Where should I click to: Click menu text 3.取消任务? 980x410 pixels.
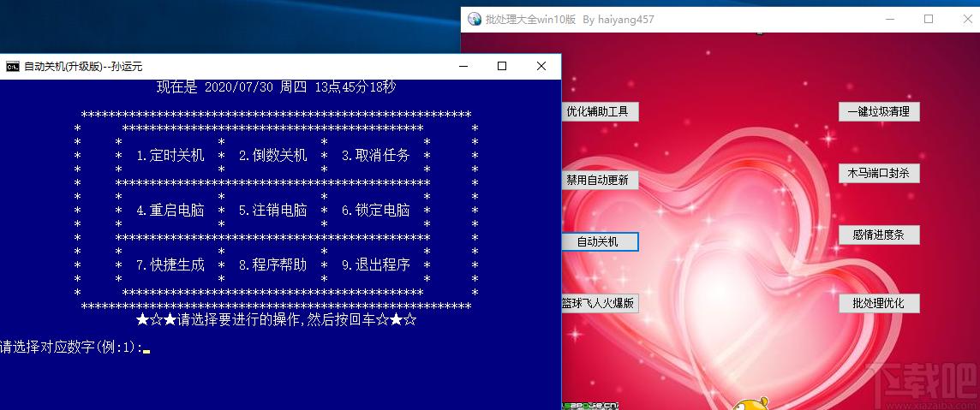(x=375, y=156)
